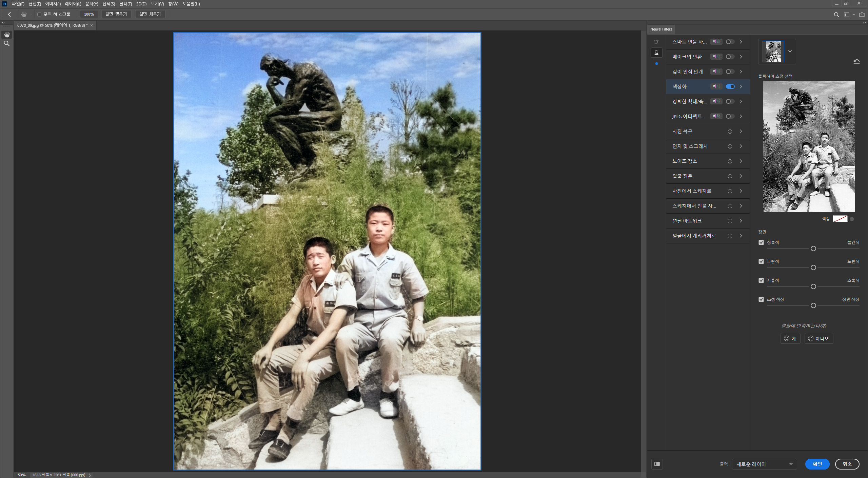Click the reset parameters undo icon
Screen dimensions: 868x478
click(856, 61)
